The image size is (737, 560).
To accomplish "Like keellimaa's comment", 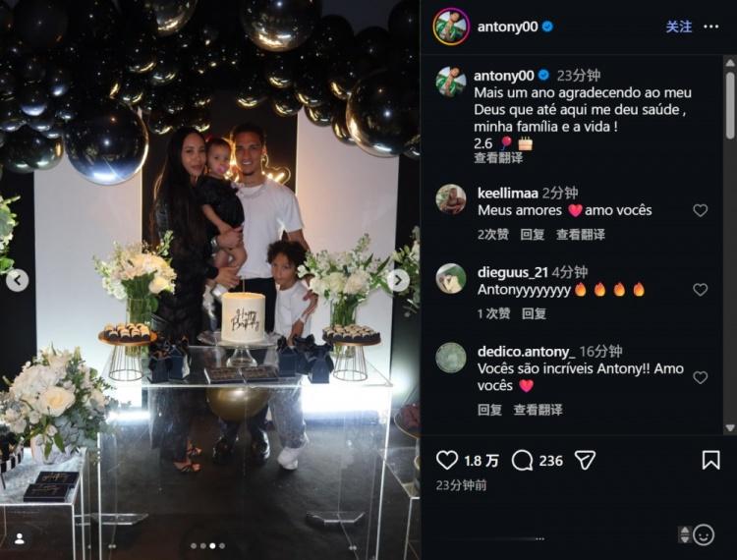I will 701,210.
